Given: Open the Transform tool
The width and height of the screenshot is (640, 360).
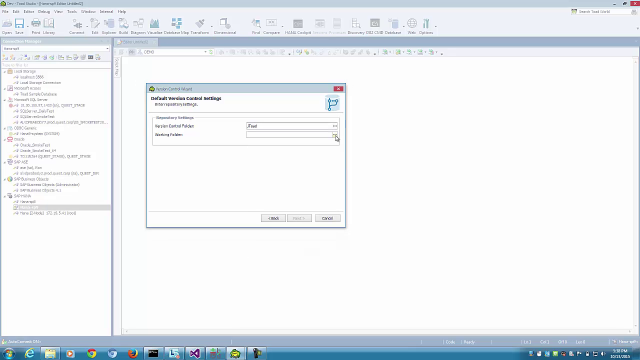Looking at the screenshot, I should 200,26.
